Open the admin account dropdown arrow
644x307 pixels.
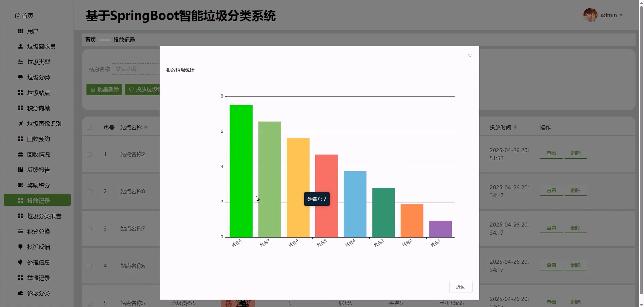tap(621, 15)
